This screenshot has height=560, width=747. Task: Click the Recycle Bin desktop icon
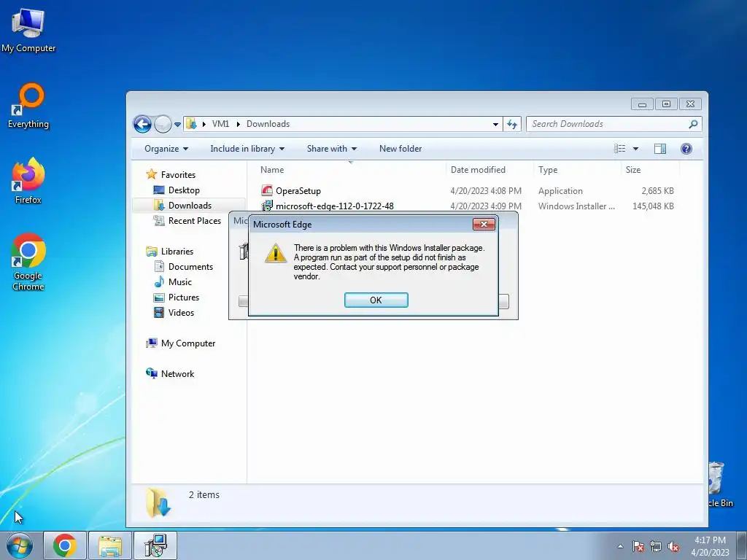coord(720,484)
